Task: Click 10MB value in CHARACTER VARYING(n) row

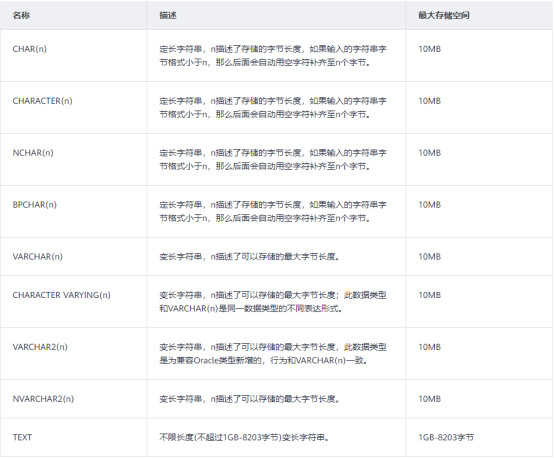Action: (430, 295)
